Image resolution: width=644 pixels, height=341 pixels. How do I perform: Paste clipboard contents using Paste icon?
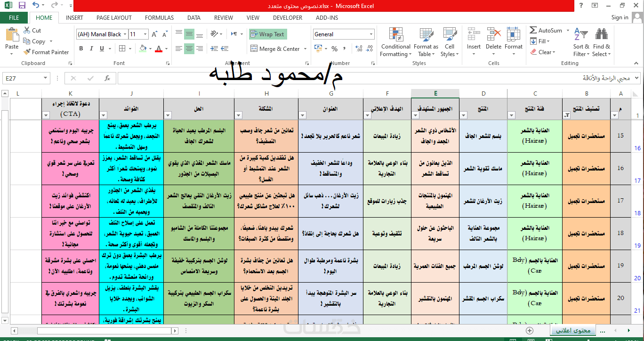coord(12,35)
